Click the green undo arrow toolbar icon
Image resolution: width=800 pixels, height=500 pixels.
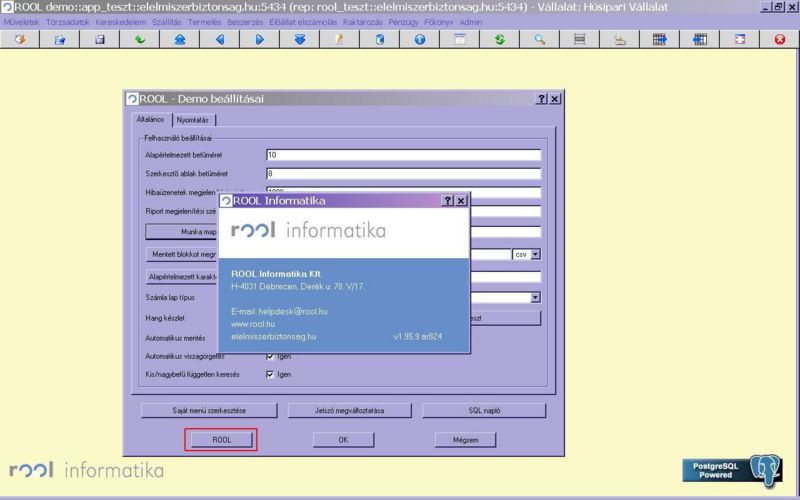139,40
